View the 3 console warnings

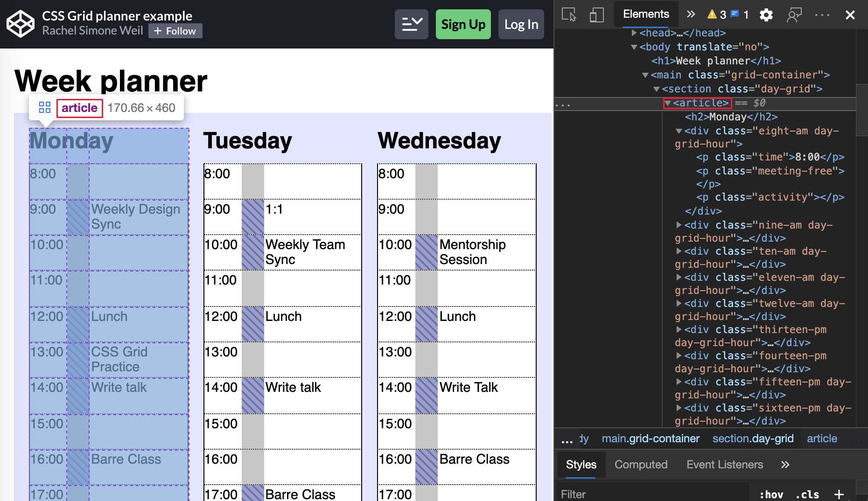[714, 14]
